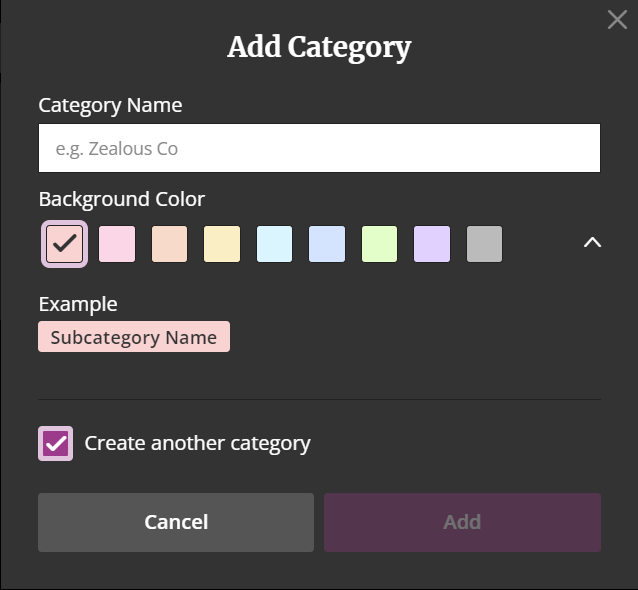The height and width of the screenshot is (590, 638).
Task: Close the Add Category dialog
Action: pyautogui.click(x=617, y=20)
